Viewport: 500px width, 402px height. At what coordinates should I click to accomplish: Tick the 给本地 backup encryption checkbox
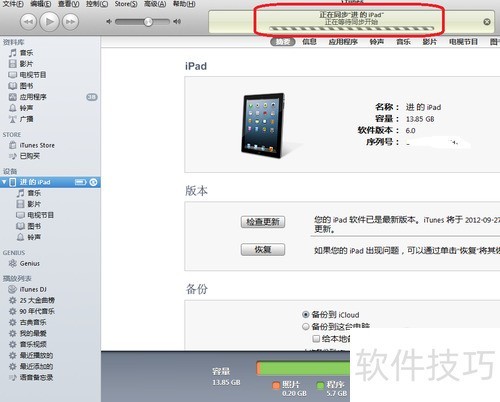click(316, 339)
